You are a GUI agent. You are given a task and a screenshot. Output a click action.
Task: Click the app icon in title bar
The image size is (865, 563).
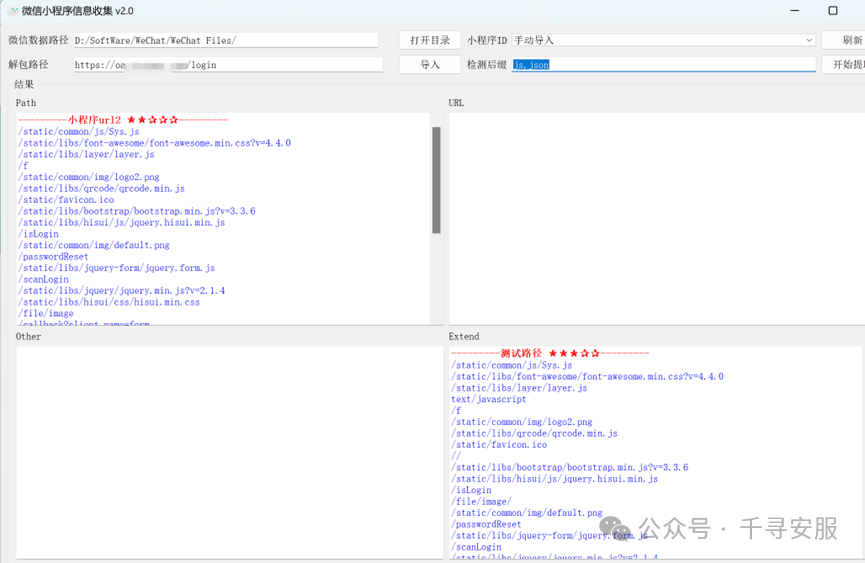(13, 10)
